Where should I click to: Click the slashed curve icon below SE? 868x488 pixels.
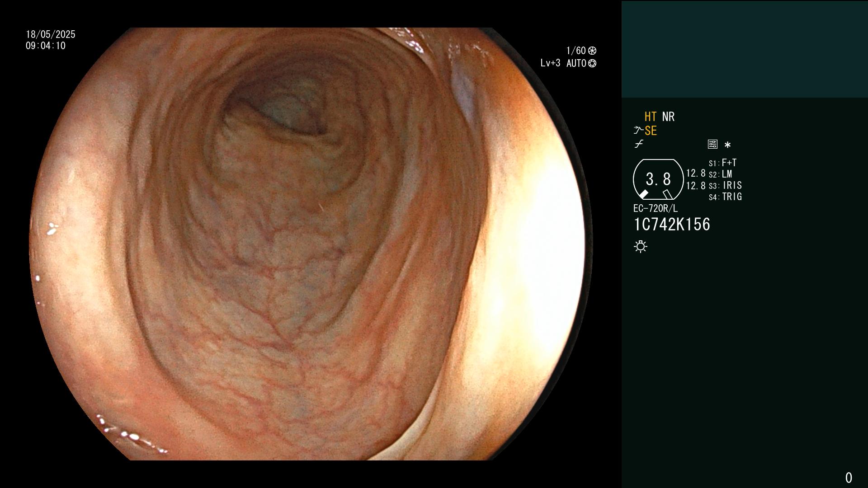click(639, 144)
